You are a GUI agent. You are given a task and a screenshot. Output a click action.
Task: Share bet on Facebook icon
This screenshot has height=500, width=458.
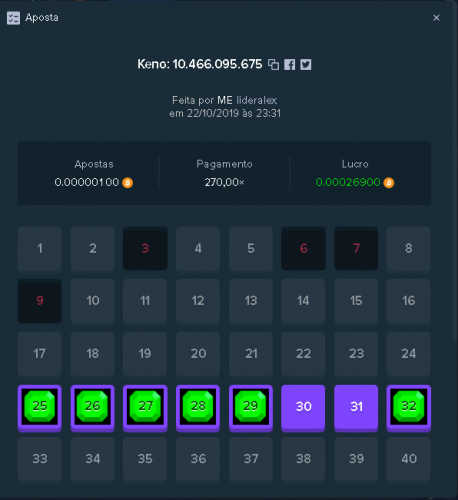pos(289,64)
